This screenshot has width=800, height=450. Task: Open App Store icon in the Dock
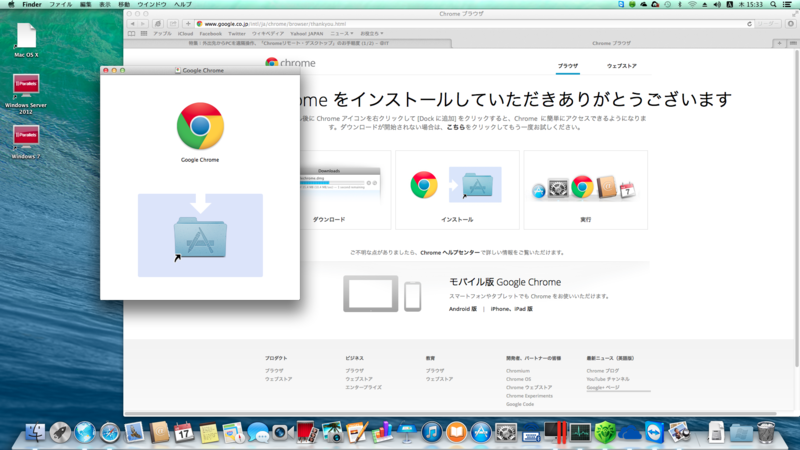click(481, 433)
